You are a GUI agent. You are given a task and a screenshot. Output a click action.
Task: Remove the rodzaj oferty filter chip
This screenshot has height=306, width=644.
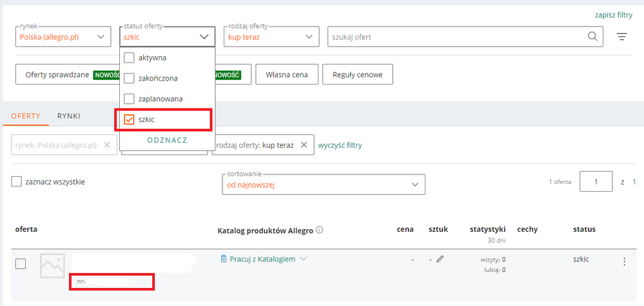click(304, 145)
